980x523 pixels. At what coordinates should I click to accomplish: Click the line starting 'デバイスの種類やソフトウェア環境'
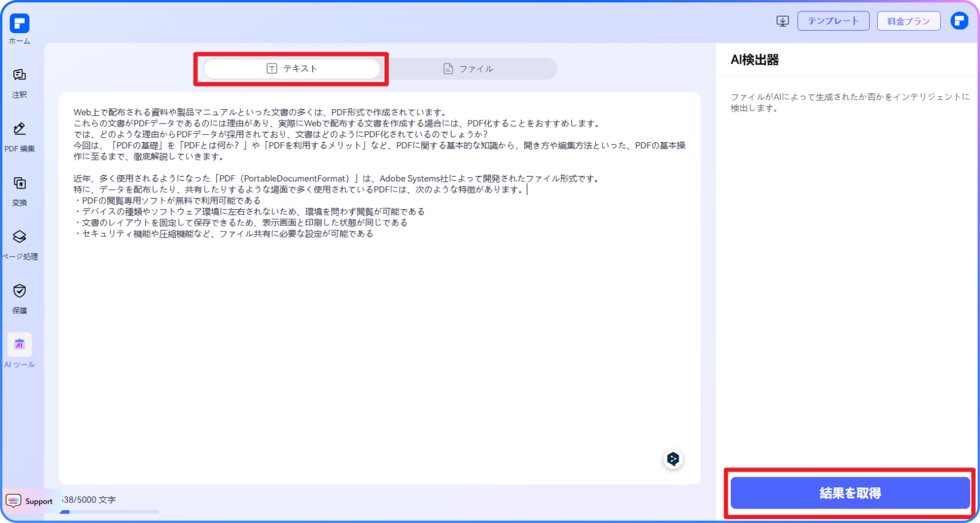coord(249,211)
